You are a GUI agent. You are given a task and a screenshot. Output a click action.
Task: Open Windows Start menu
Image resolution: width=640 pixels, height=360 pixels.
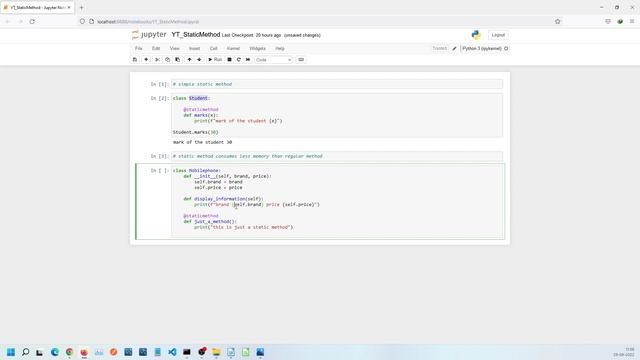11,352
